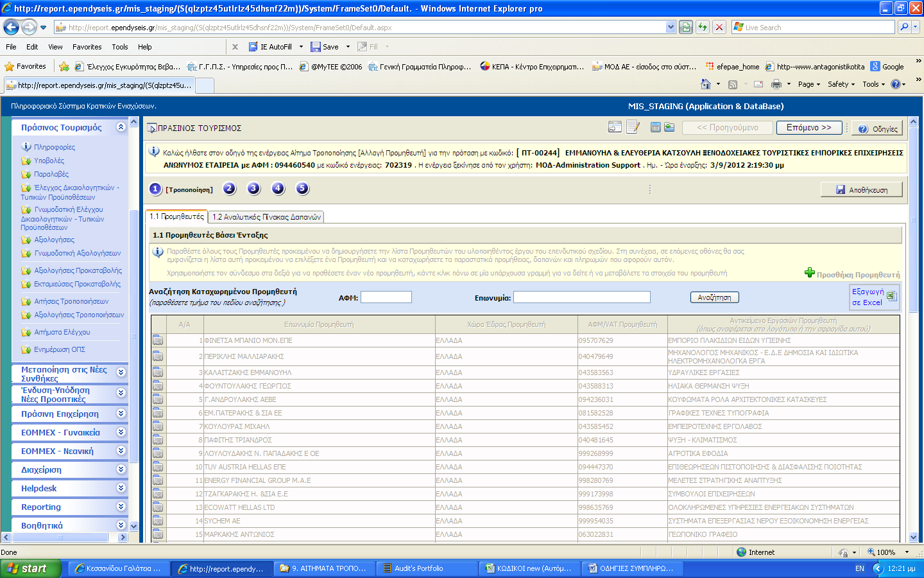
Task: Refresh the page with the green arrows icon
Action: 703,27
